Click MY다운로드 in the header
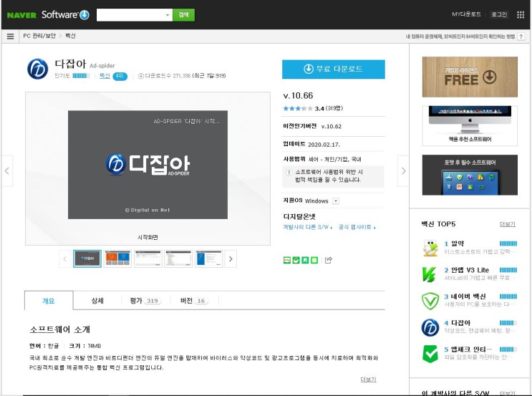The width and height of the screenshot is (532, 396). click(466, 14)
